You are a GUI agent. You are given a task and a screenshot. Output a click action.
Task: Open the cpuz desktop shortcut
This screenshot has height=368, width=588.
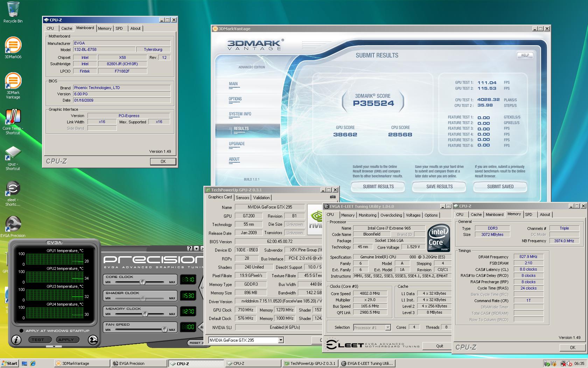(x=13, y=158)
